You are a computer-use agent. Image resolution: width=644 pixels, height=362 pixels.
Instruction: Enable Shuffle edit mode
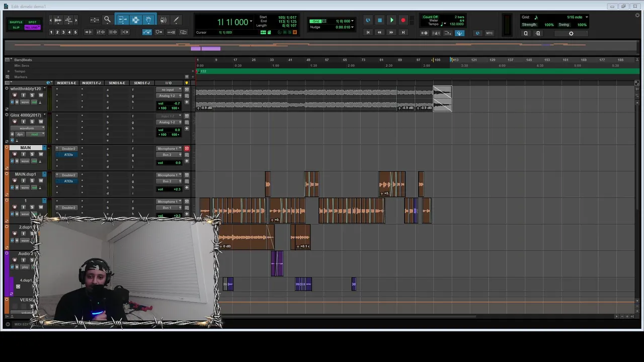[16, 22]
